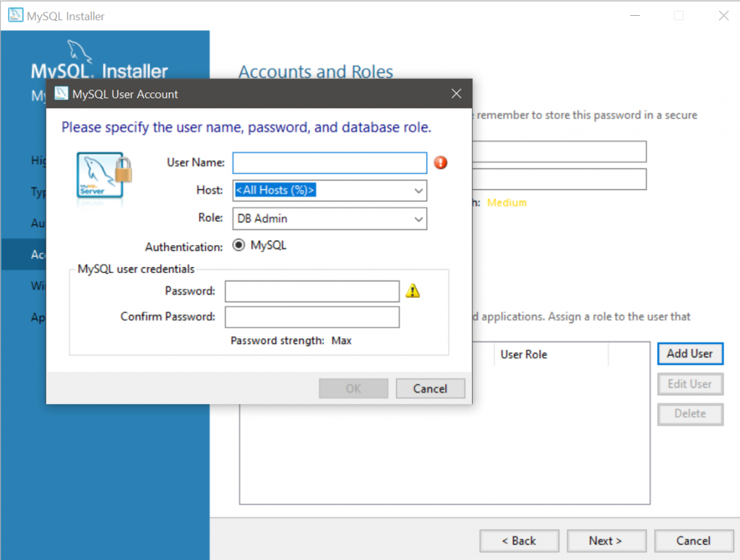
Task: Click Add User in the installer window
Action: click(x=690, y=353)
